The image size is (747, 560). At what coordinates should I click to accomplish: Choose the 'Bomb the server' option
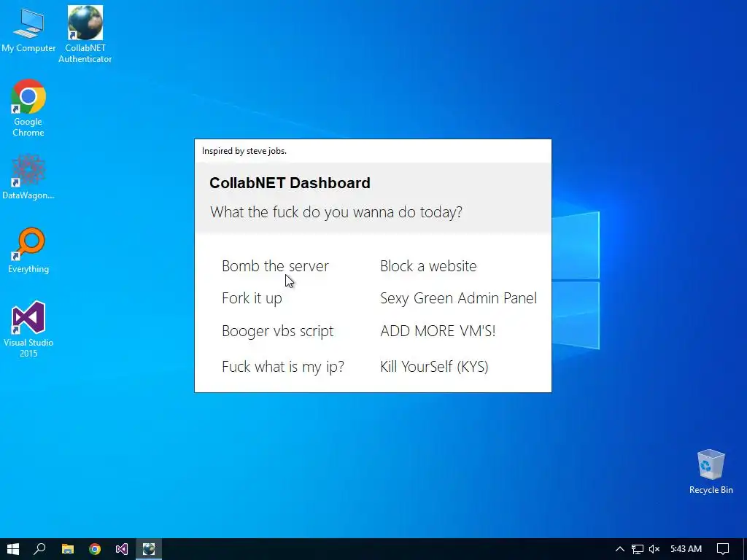point(275,265)
